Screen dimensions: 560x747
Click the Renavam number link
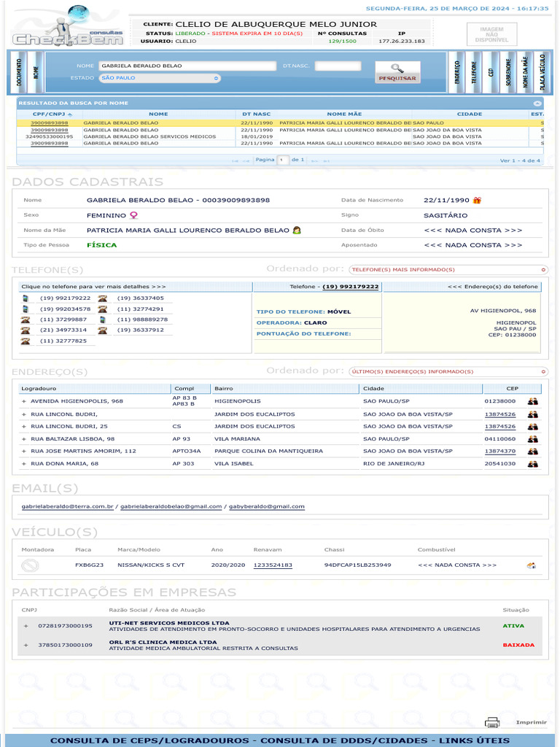(x=273, y=565)
